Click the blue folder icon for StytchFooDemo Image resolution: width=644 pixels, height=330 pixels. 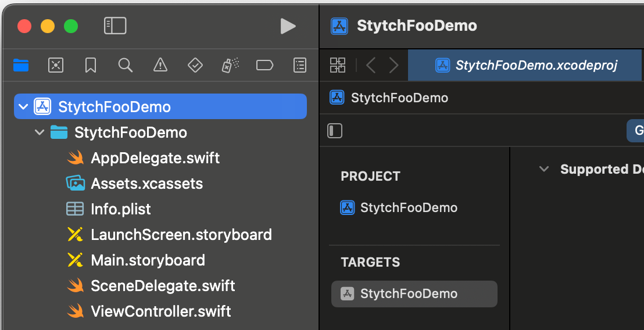[59, 132]
